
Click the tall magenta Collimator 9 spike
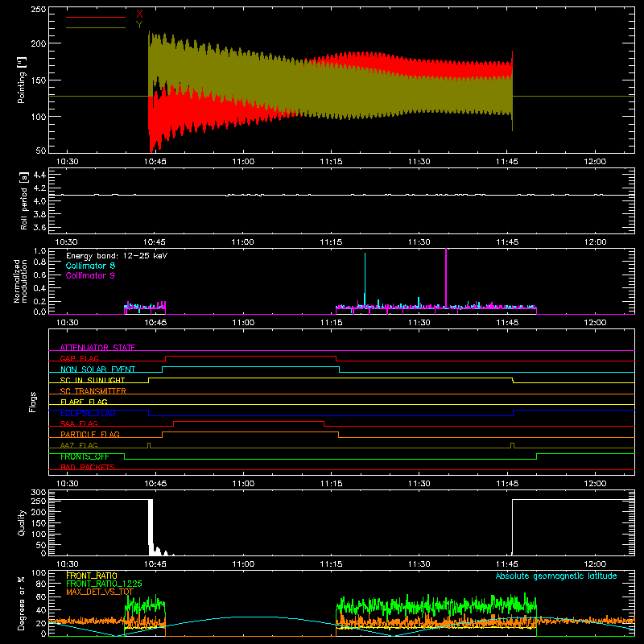coord(446,277)
